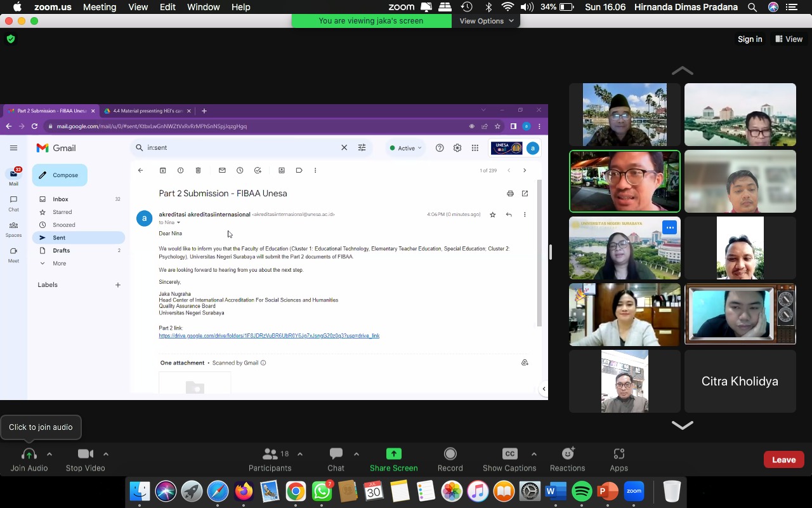Go back to Sent list arrow

pyautogui.click(x=141, y=170)
